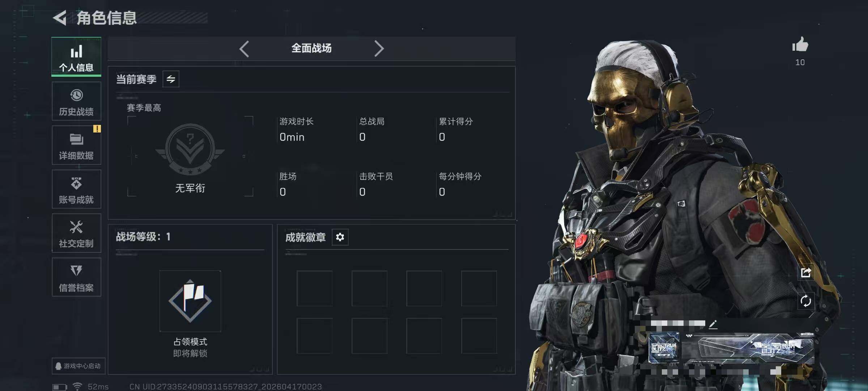Open the 账号成就 tab
This screenshot has height=391, width=868.
(x=76, y=189)
